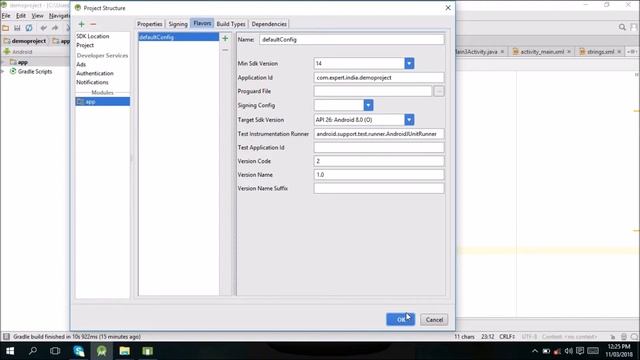Open green app icon on taskbar
This screenshot has width=640, height=360.
coord(147,351)
